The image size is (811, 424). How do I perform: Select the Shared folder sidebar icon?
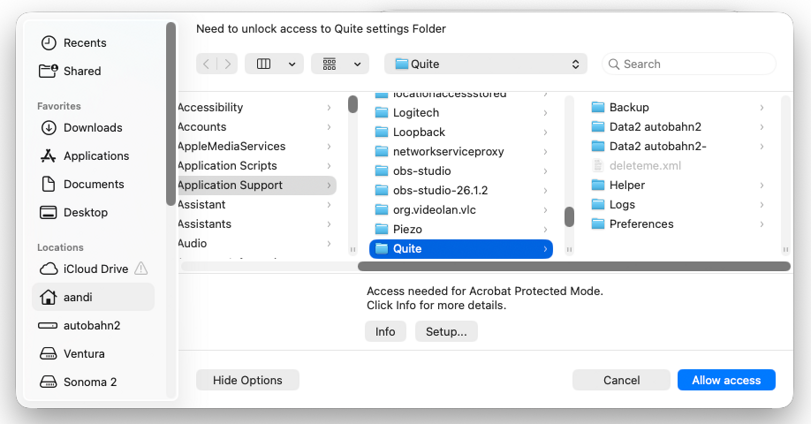click(x=48, y=71)
